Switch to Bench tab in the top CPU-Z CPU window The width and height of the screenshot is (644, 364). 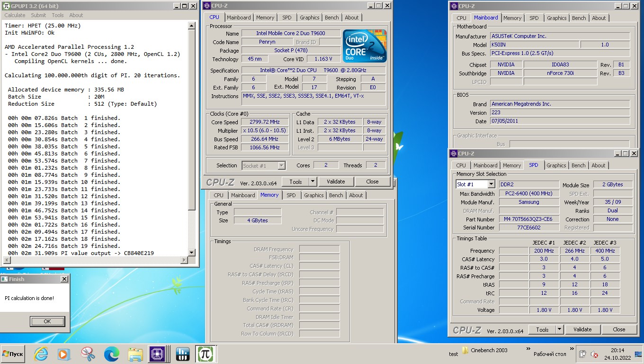coord(332,18)
